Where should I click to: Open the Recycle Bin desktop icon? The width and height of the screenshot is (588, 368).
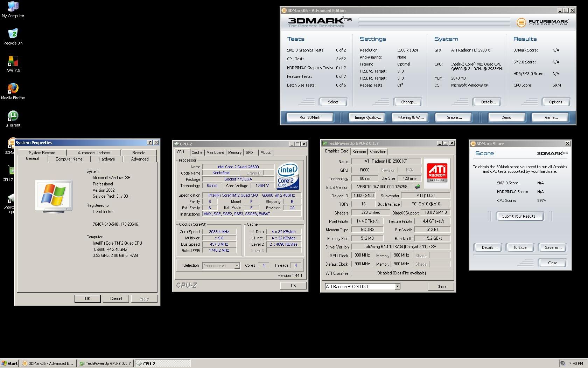pyautogui.click(x=13, y=37)
